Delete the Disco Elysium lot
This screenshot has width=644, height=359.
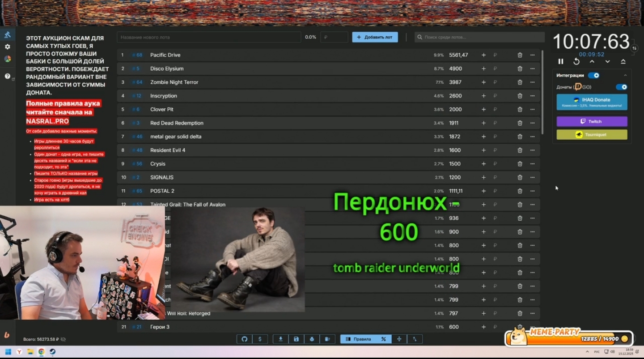(x=520, y=68)
